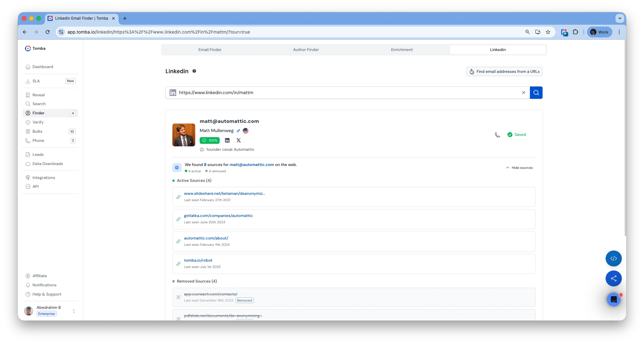The height and width of the screenshot is (344, 644).
Task: Clear the LinkedIn URL field
Action: 524,93
